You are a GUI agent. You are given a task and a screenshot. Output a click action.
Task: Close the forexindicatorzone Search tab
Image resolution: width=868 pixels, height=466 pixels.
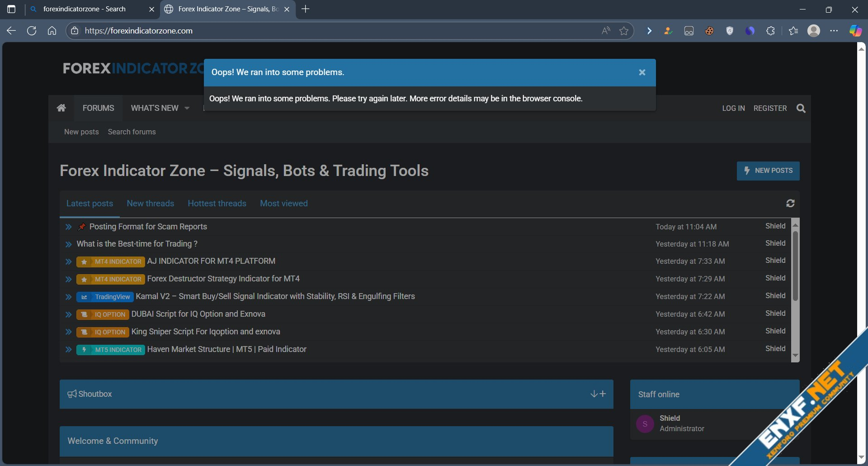point(151,9)
